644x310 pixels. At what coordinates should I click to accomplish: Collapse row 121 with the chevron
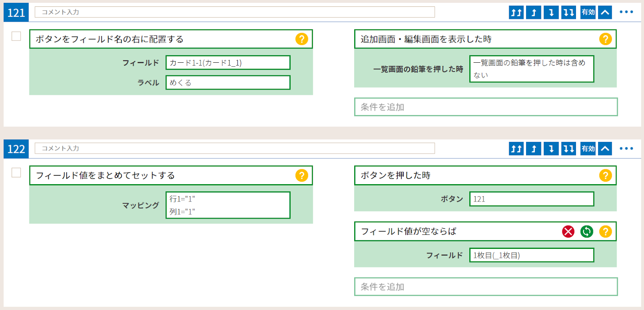(x=605, y=12)
